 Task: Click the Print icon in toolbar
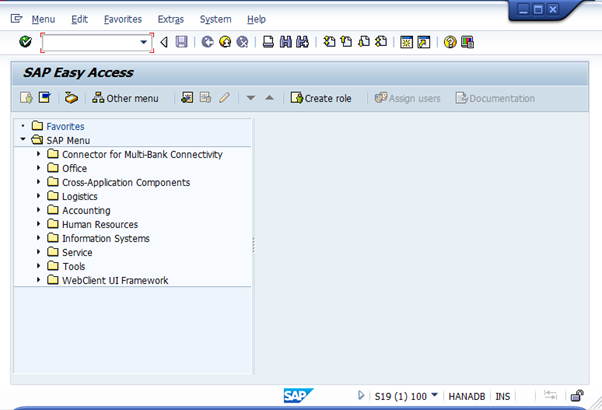(268, 42)
